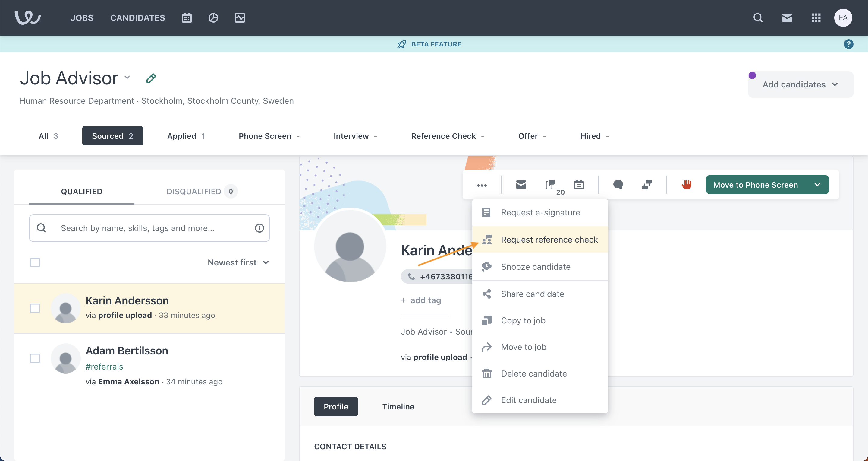Click the info icon in search field
The height and width of the screenshot is (461, 868).
(x=259, y=228)
